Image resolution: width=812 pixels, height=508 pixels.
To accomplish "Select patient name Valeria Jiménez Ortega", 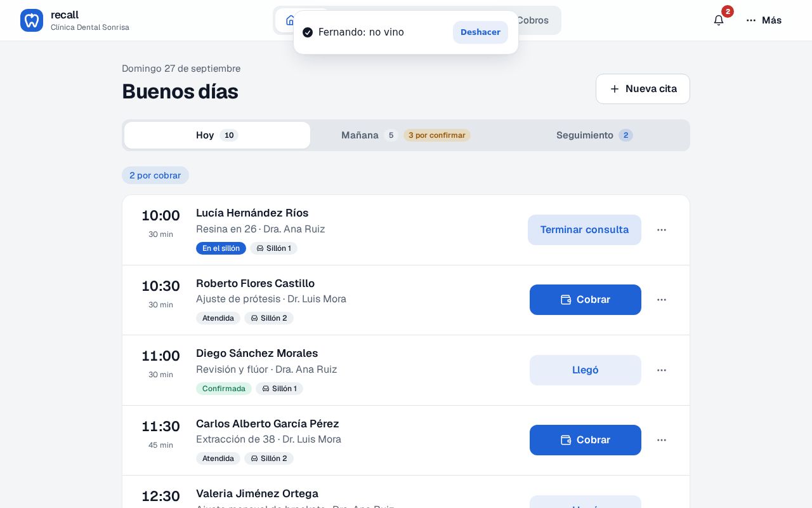I will 258,493.
